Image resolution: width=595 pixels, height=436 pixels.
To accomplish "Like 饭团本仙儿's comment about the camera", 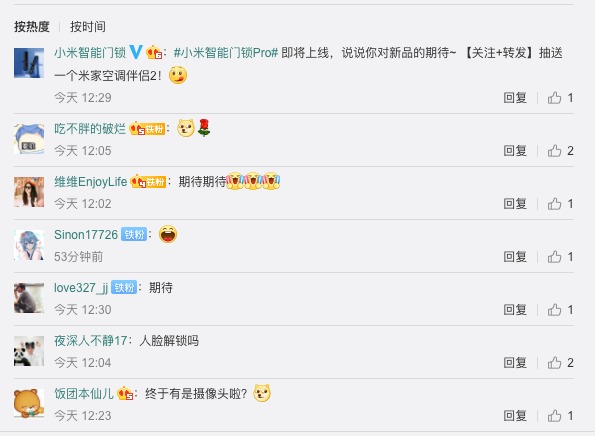I will [x=554, y=416].
